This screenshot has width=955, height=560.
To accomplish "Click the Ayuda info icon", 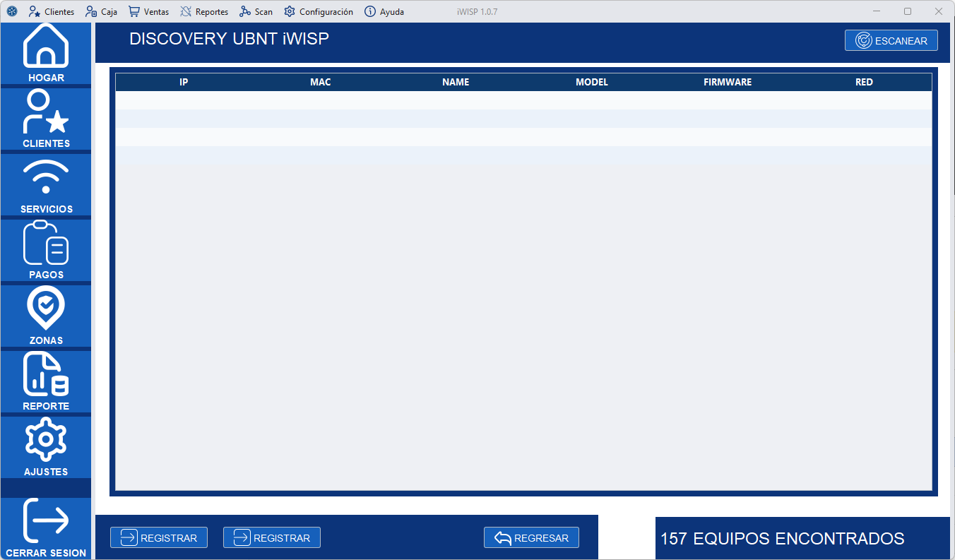I will click(x=369, y=11).
